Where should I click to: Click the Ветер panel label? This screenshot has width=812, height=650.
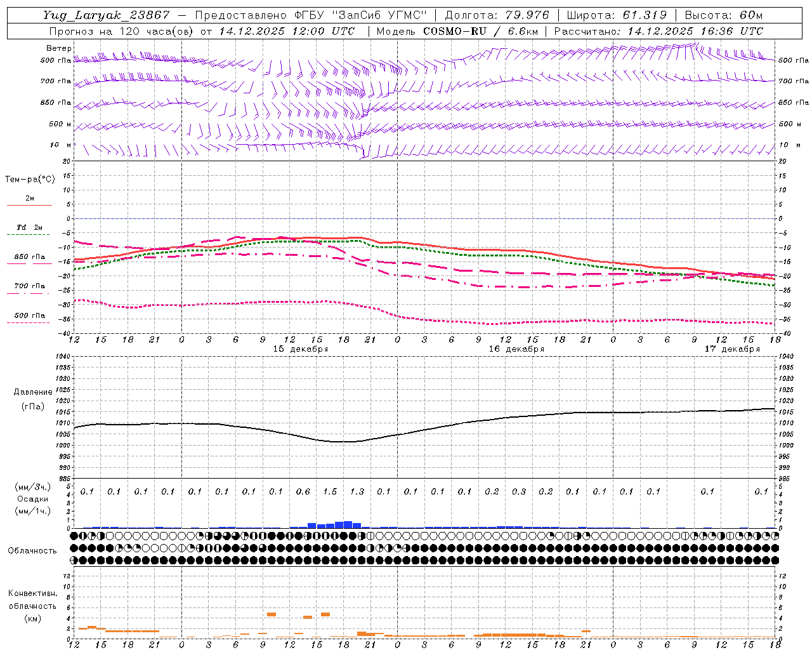59,48
